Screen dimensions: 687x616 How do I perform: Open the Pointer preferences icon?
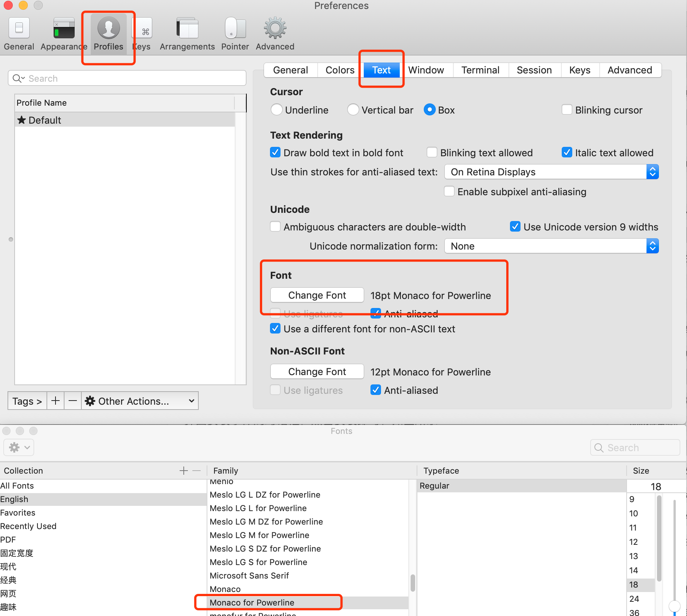[x=235, y=28]
